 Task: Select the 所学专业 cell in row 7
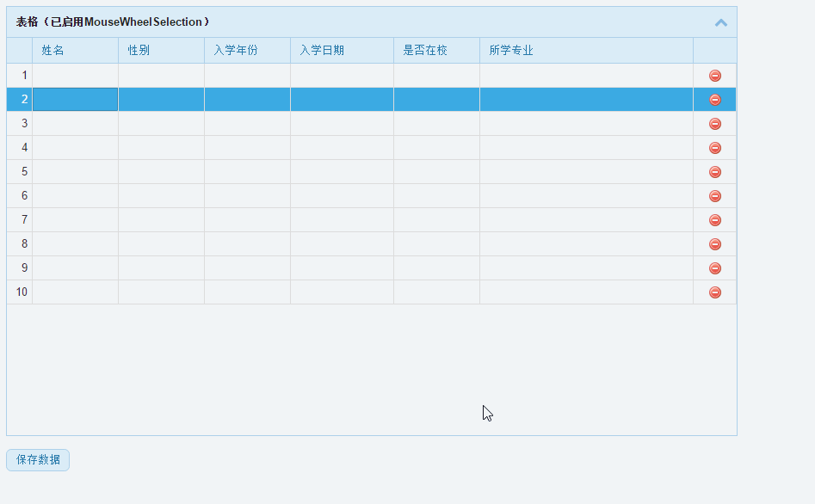pyautogui.click(x=586, y=220)
